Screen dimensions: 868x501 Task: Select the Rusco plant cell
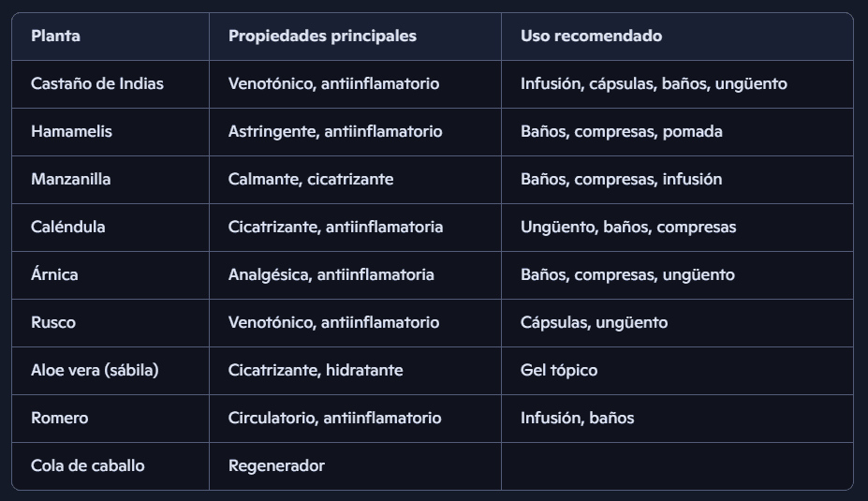[x=53, y=322]
